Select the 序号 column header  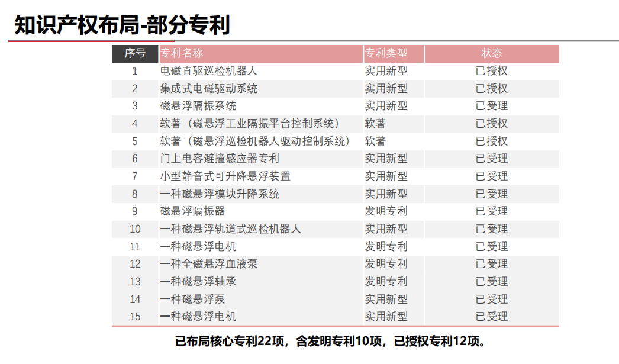[x=135, y=53]
